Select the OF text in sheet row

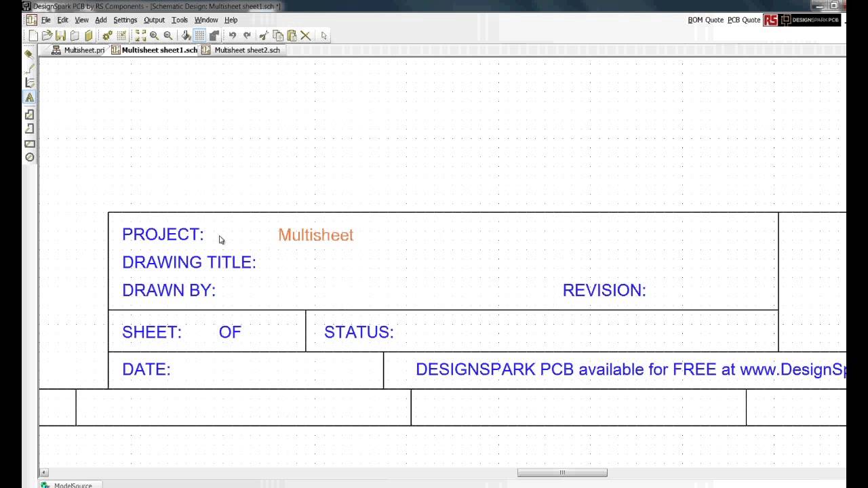coord(230,332)
